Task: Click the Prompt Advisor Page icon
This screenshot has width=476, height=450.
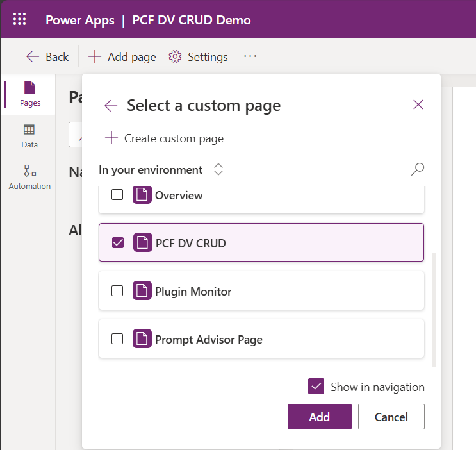Action: click(142, 339)
